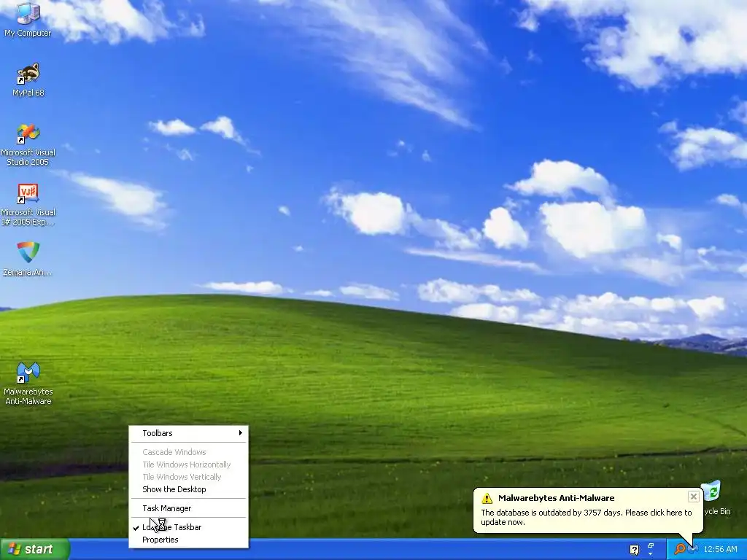Click the balloon's database outdated update message
747x560 pixels.
(586, 517)
